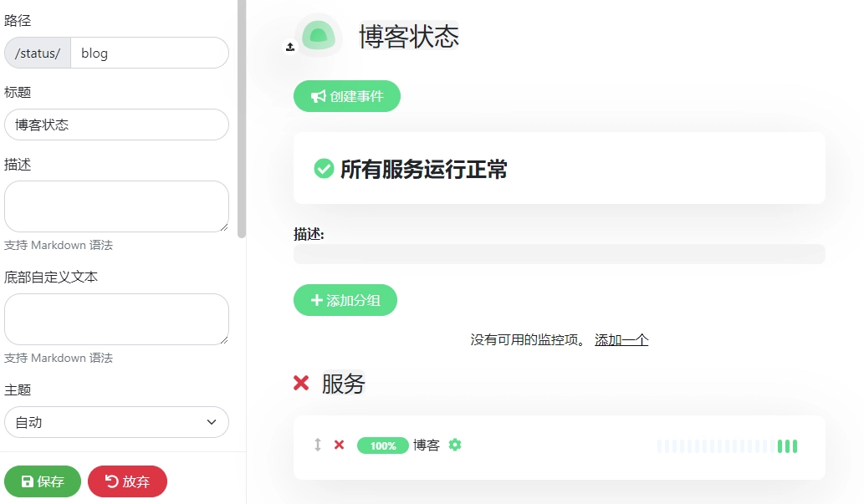Click the 保存 save button

click(x=42, y=481)
